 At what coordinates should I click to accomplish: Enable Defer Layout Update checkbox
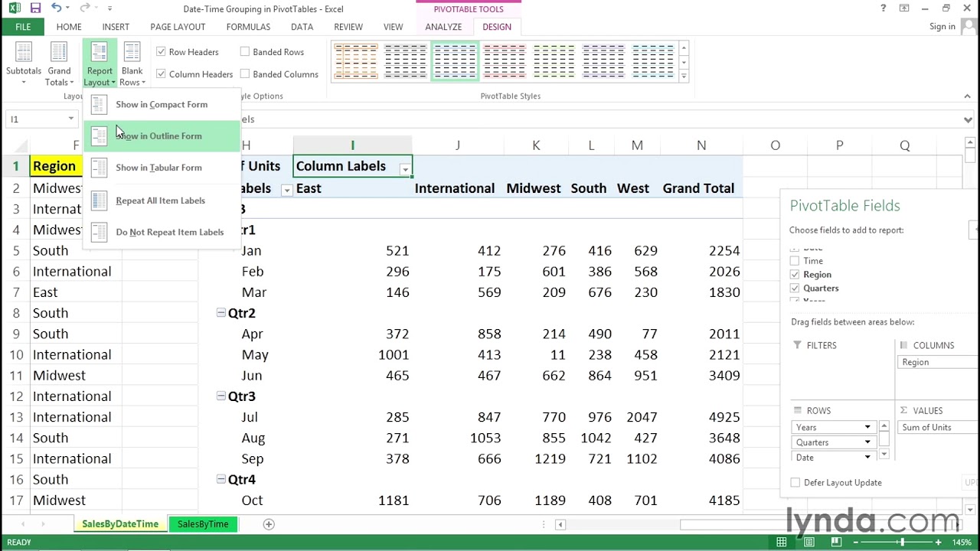795,483
